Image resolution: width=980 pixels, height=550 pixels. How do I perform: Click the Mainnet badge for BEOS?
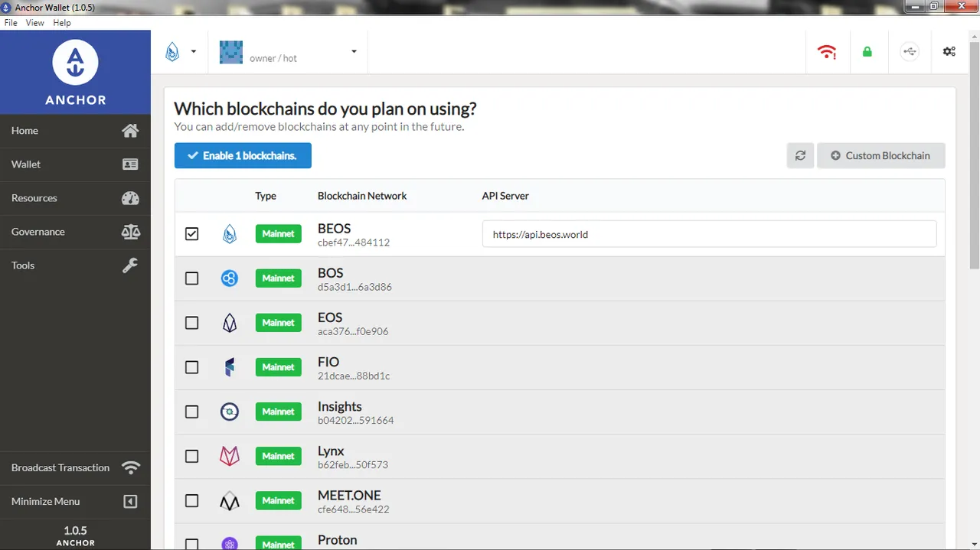point(278,234)
